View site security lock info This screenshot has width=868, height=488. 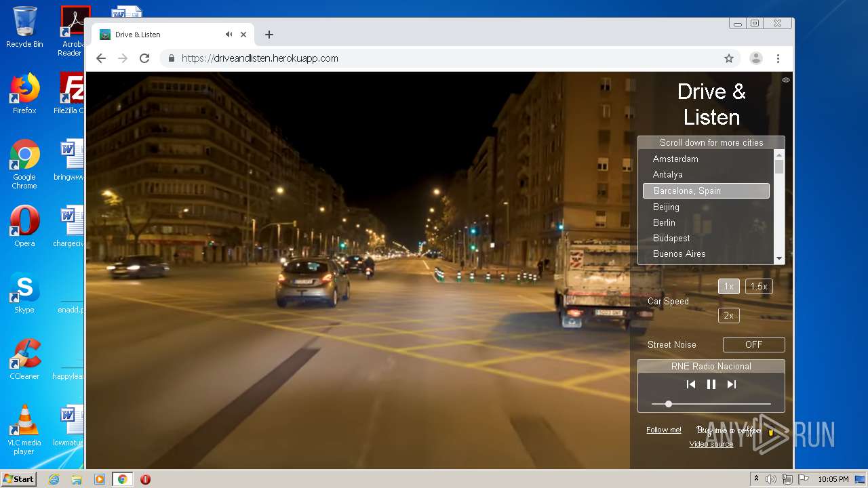click(x=172, y=58)
